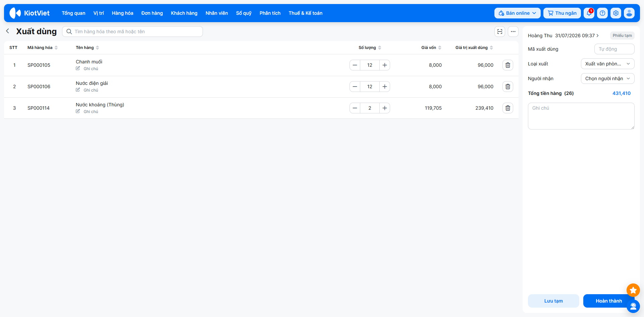The width and height of the screenshot is (644, 317).
Task: Decrease quantity of Nước khoáng (Thùng)
Action: (355, 108)
